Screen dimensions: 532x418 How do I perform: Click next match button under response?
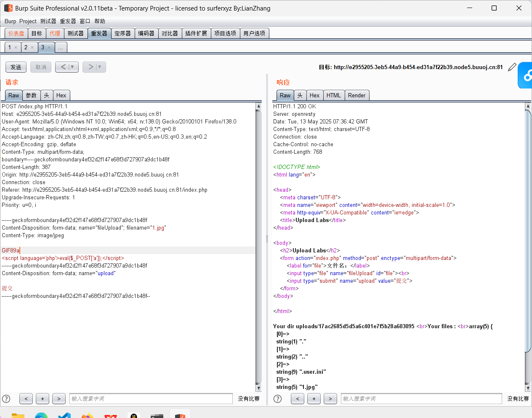[x=330, y=399]
